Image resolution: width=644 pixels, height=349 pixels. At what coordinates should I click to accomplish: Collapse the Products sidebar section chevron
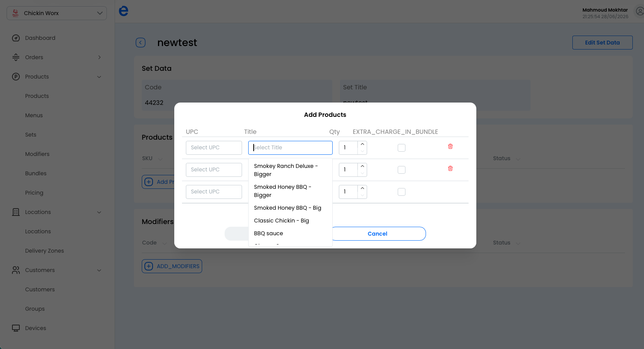(99, 77)
